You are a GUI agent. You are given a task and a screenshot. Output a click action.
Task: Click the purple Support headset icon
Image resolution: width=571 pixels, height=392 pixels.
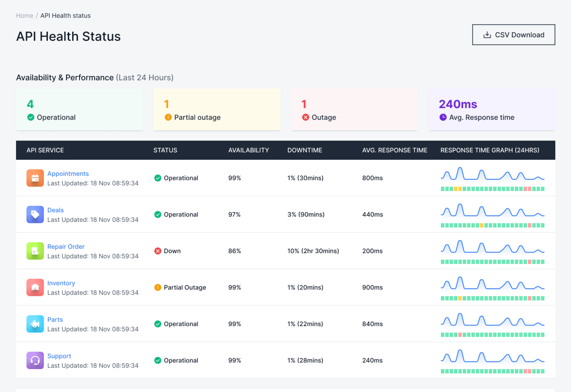[35, 360]
